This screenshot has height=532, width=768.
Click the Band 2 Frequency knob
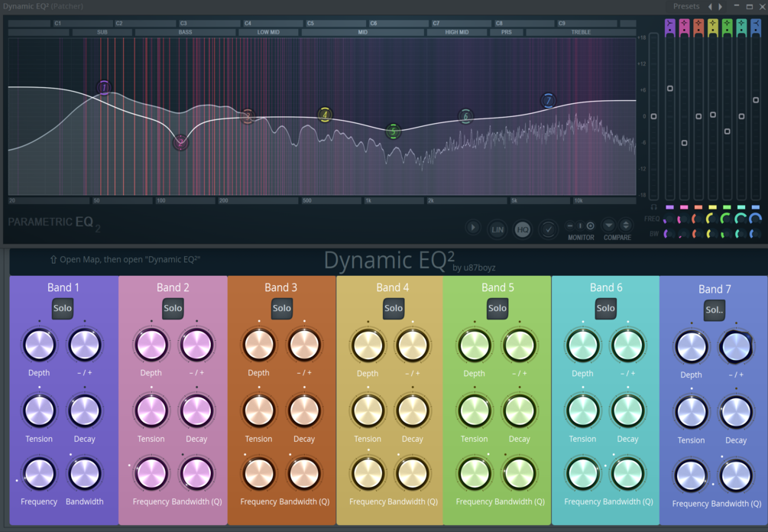pyautogui.click(x=151, y=474)
